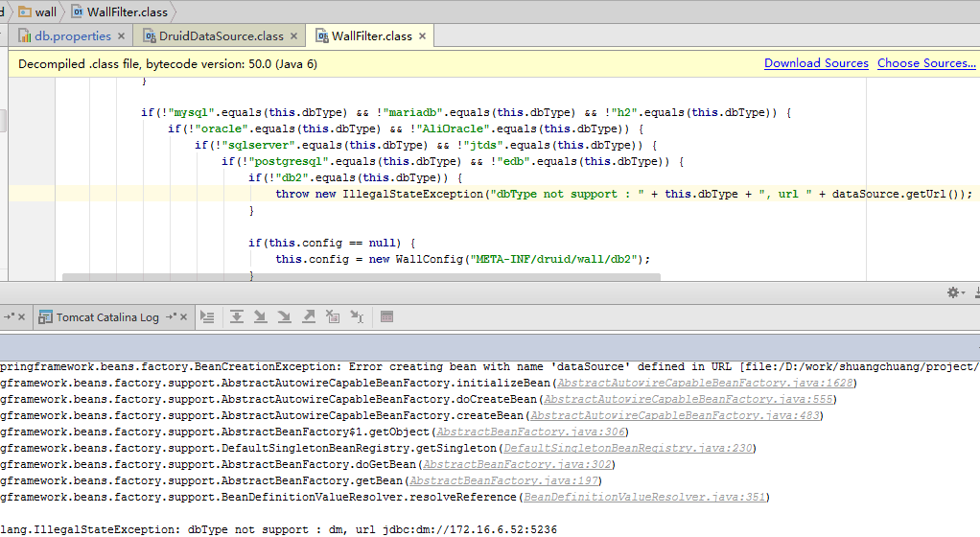Click the "META-INF/druid/wall/db2" string in code

pyautogui.click(x=553, y=259)
